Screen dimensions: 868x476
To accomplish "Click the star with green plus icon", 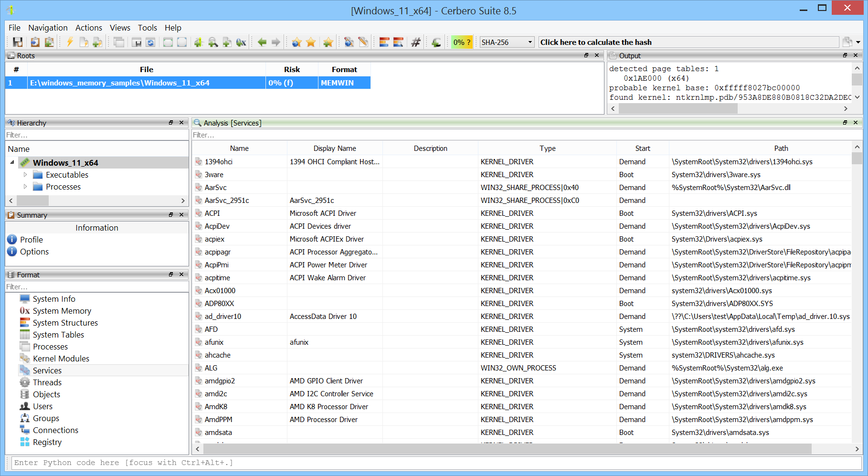I will tap(328, 42).
